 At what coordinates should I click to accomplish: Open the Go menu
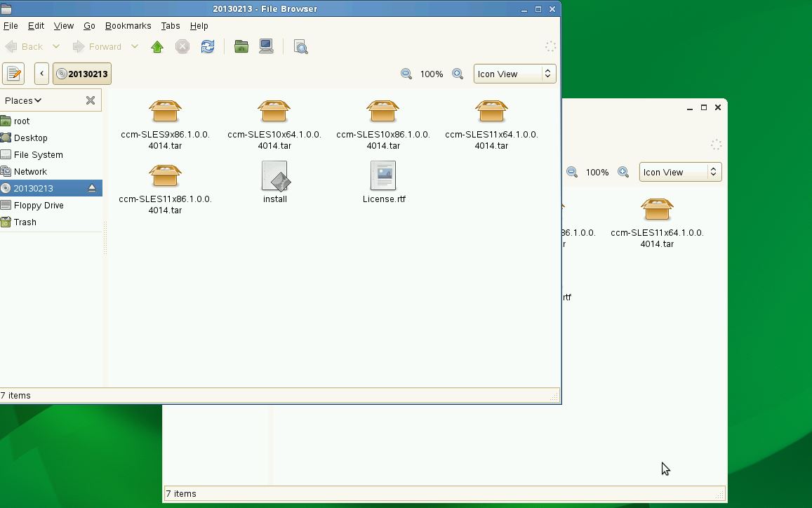[89, 26]
